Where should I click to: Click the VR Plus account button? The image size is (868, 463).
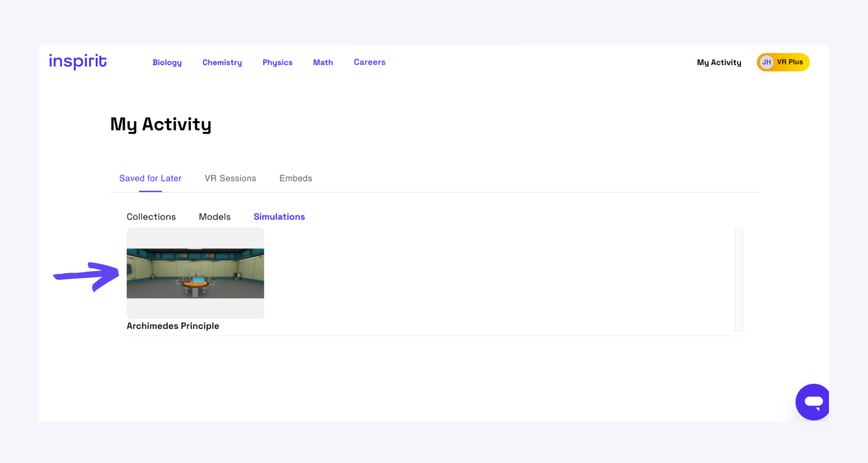click(x=783, y=62)
